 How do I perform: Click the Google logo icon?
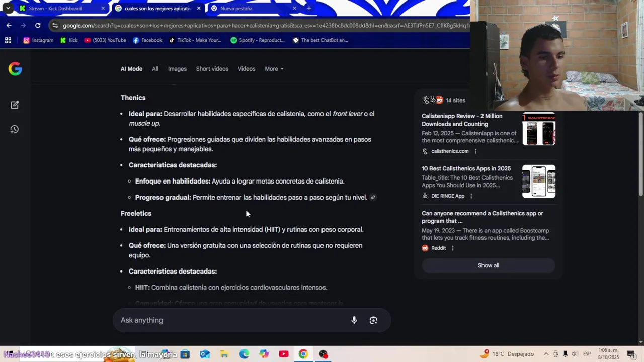pyautogui.click(x=15, y=69)
